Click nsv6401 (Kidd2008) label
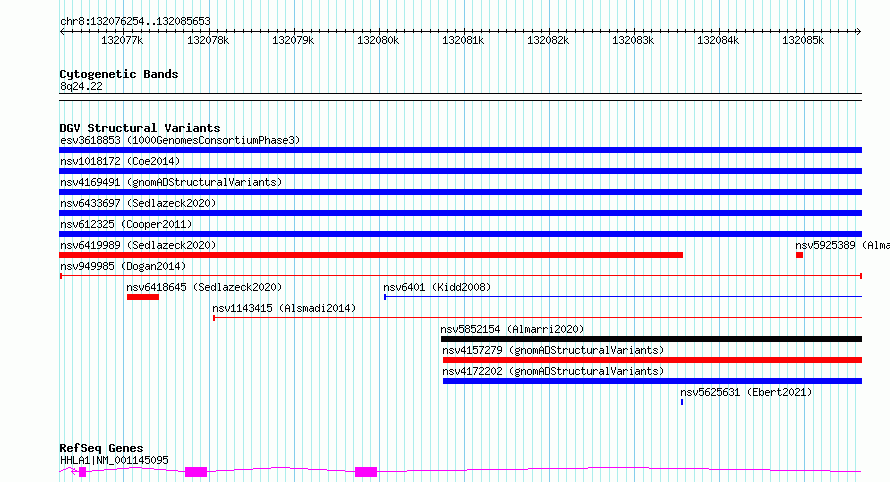Image resolution: width=890 pixels, height=482 pixels. pos(437,287)
